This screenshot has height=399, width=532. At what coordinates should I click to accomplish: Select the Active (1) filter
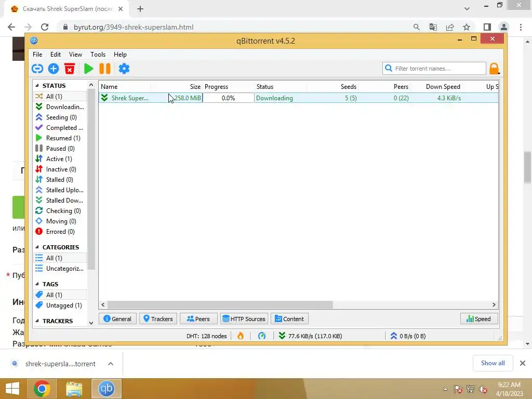[x=60, y=159]
